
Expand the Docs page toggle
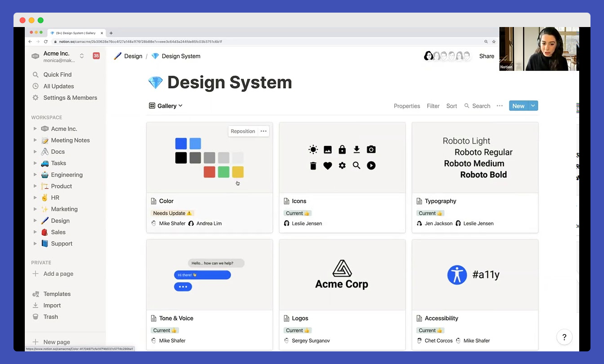pyautogui.click(x=35, y=152)
